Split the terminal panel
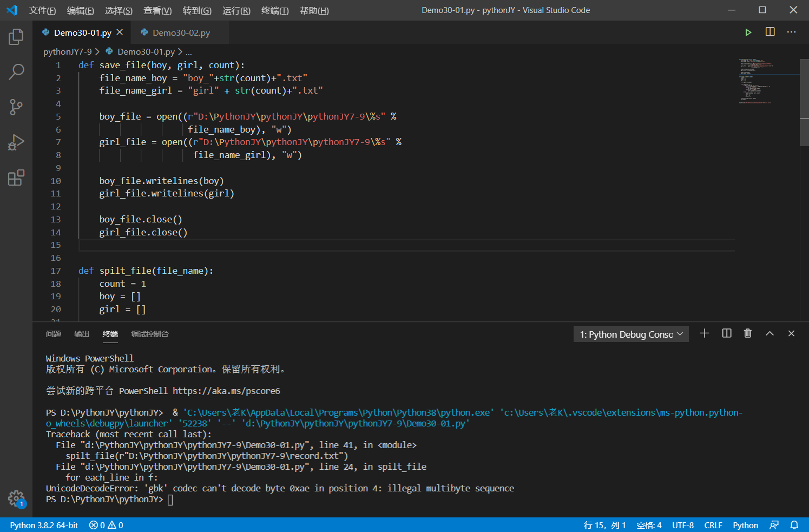The height and width of the screenshot is (532, 809). [727, 333]
